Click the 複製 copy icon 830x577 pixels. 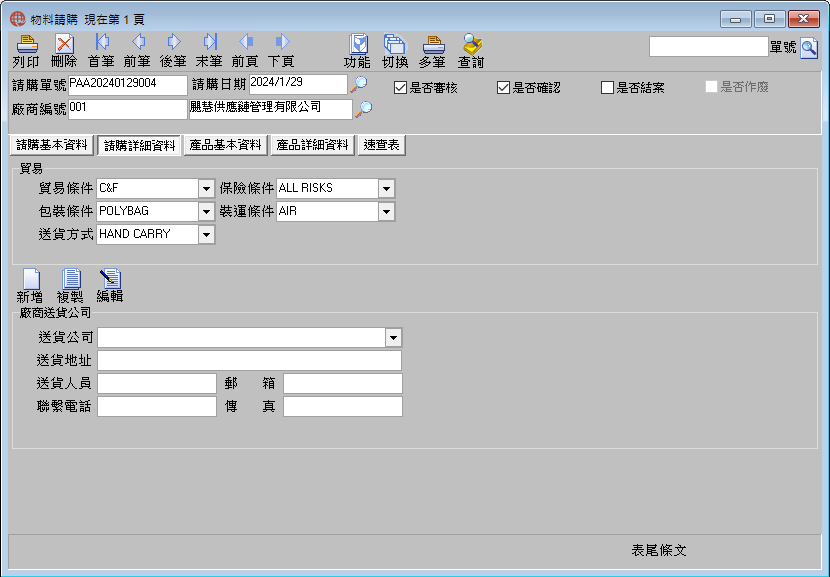tap(70, 286)
